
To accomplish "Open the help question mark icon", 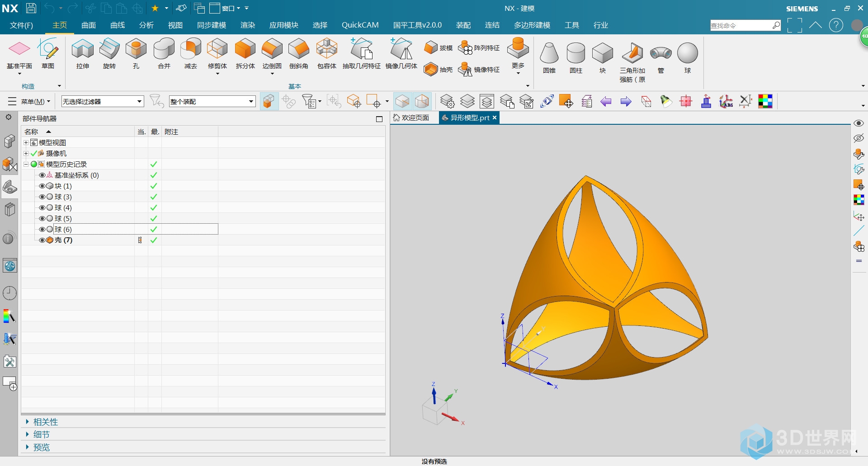I will click(836, 25).
